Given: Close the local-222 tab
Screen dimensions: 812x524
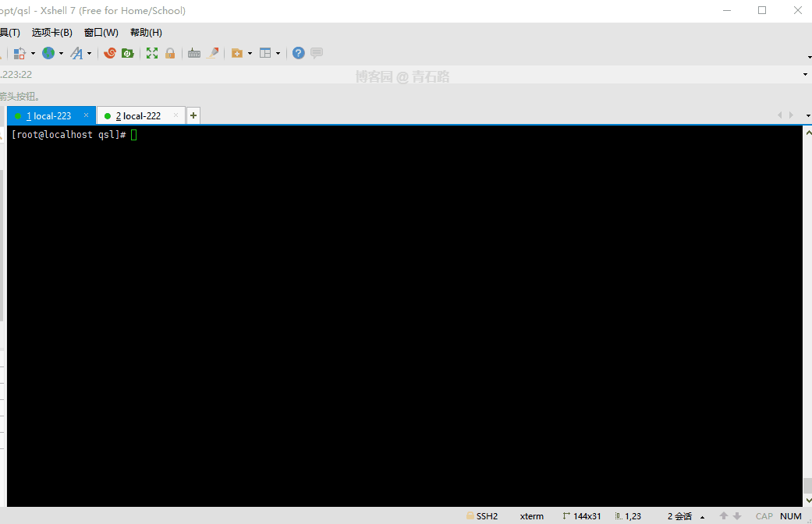Looking at the screenshot, I should tap(176, 115).
